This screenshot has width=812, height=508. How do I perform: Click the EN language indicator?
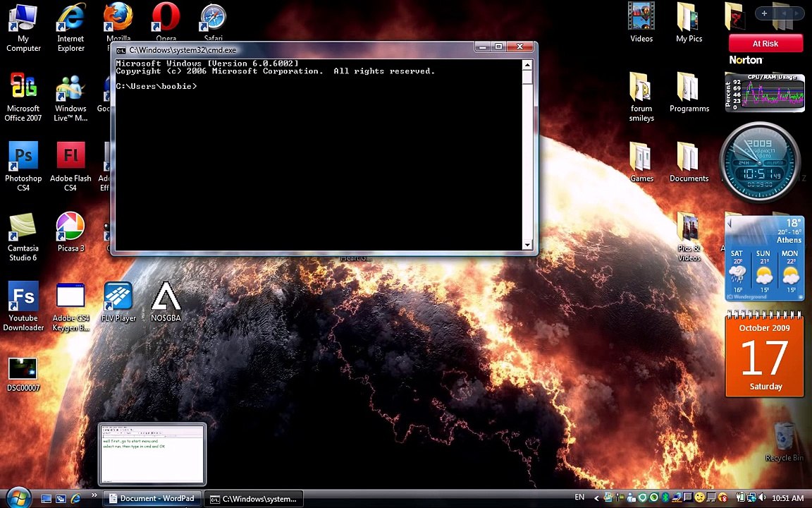[579, 497]
